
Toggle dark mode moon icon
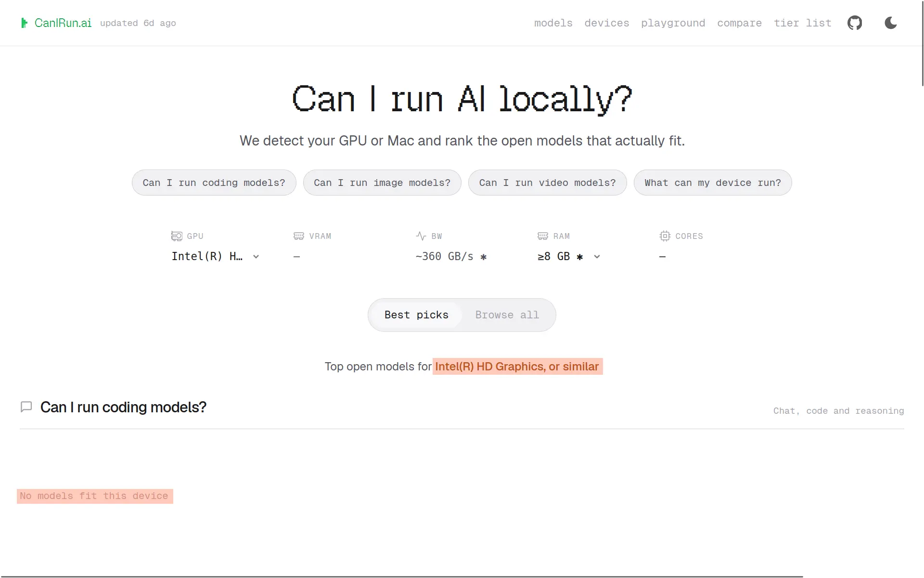891,23
